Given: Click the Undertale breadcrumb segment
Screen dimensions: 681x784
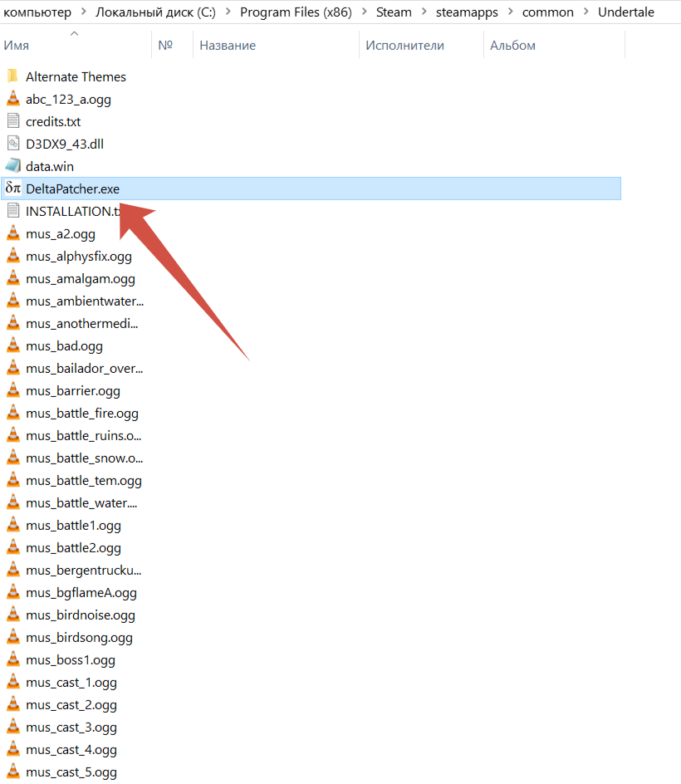Looking at the screenshot, I should (x=626, y=12).
